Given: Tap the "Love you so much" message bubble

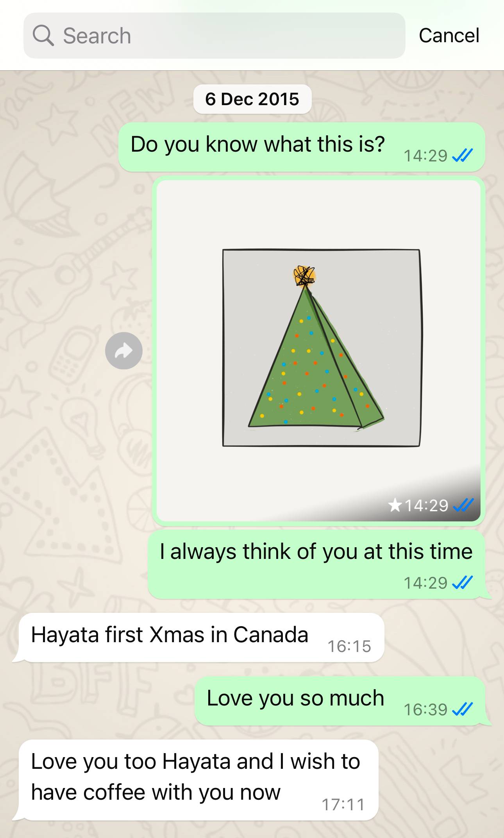Looking at the screenshot, I should pos(340,701).
